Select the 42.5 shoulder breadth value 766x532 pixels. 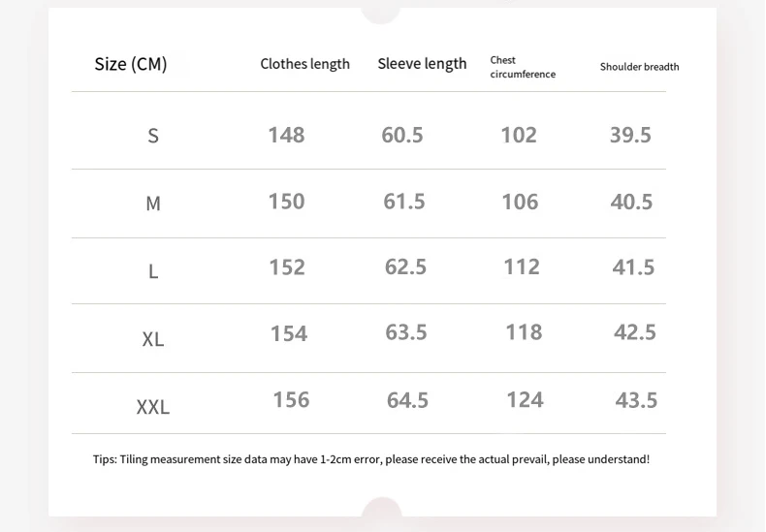point(635,332)
